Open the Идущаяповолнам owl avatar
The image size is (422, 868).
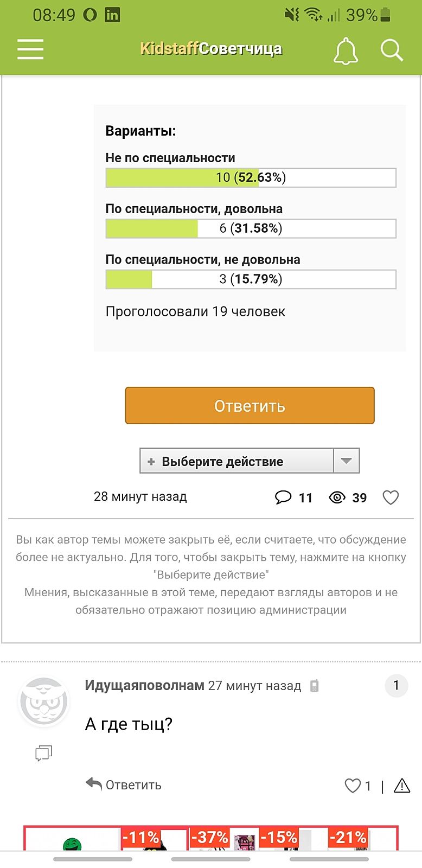[43, 702]
